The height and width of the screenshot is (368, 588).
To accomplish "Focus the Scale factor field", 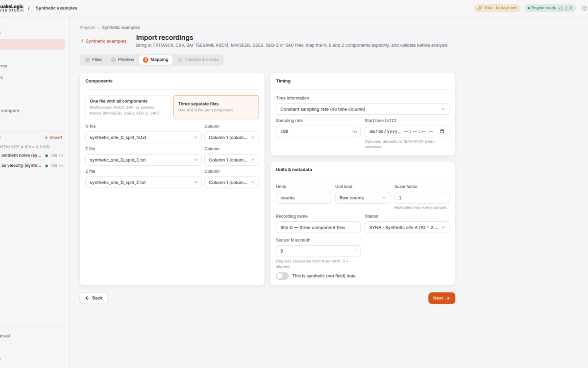I will (x=422, y=198).
